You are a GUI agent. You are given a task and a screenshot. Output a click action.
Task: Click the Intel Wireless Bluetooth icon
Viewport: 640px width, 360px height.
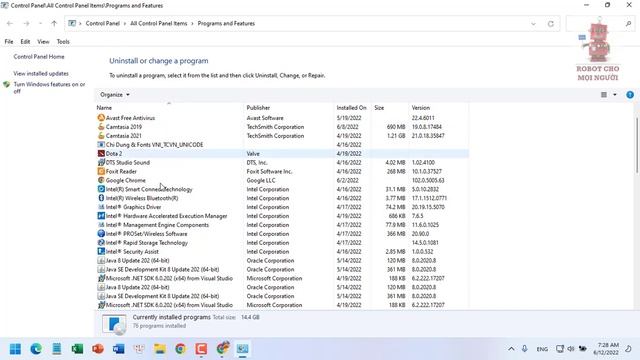point(101,198)
